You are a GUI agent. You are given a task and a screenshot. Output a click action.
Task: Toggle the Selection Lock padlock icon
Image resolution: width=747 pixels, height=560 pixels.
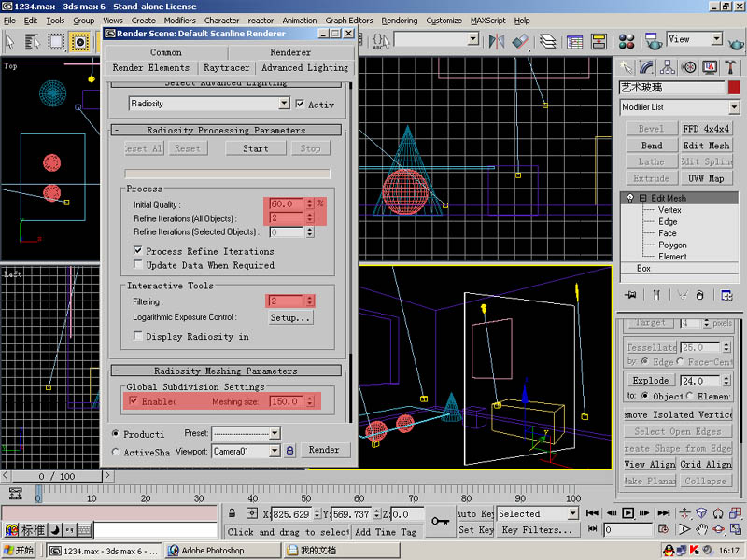[x=232, y=513]
